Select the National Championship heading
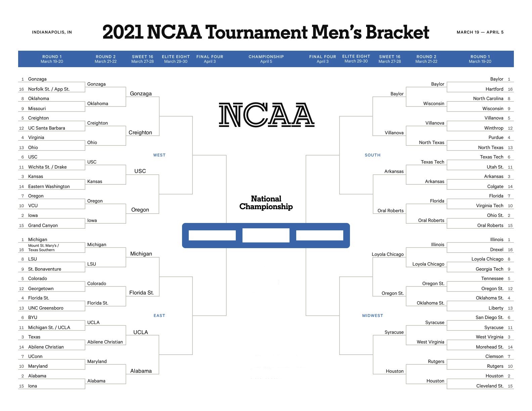532x411 pixels. tap(266, 203)
